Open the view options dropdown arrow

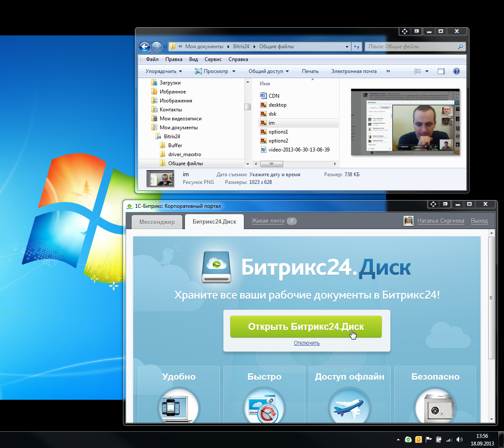click(x=427, y=71)
